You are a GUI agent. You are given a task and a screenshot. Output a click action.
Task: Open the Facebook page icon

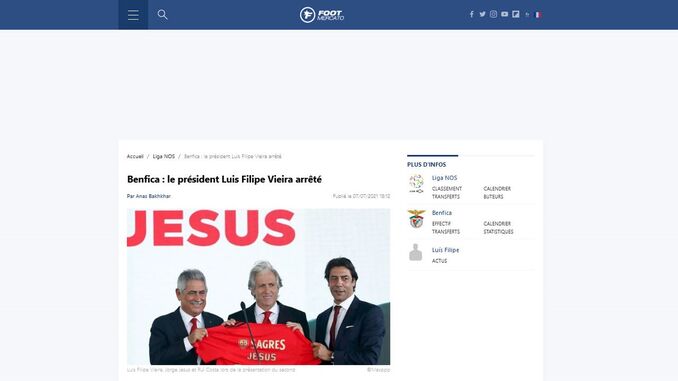pos(471,14)
